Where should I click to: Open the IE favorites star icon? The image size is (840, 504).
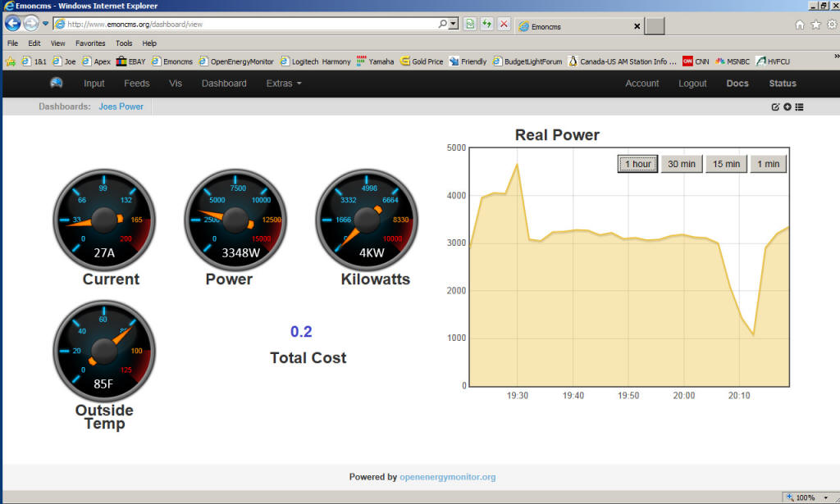[x=815, y=25]
